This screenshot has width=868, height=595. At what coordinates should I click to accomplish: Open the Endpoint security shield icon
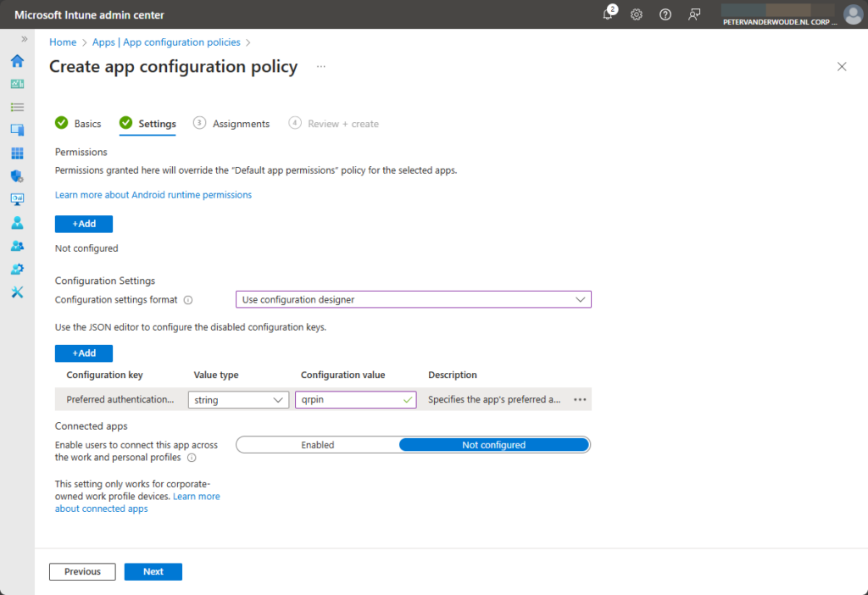point(17,176)
